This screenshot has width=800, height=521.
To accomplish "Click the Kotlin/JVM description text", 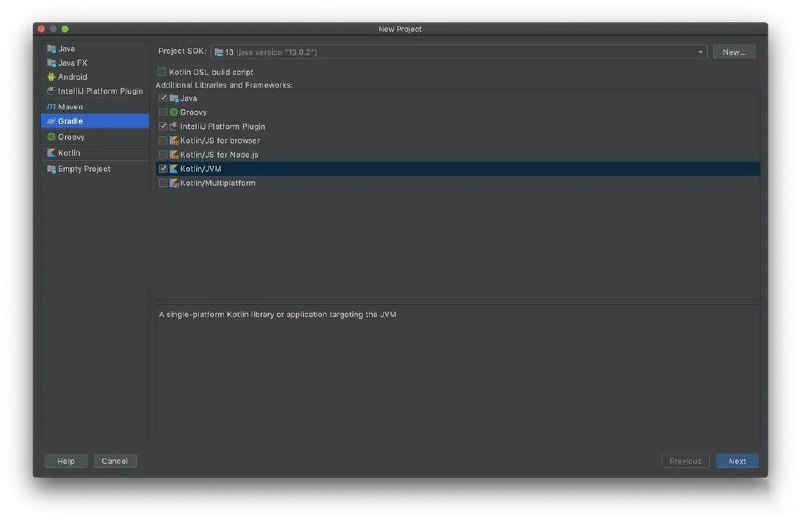I will coord(278,314).
